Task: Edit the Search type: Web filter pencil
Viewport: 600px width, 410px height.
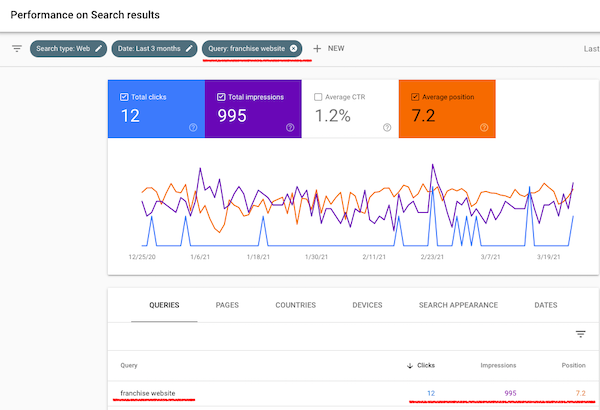Action: 99,48
